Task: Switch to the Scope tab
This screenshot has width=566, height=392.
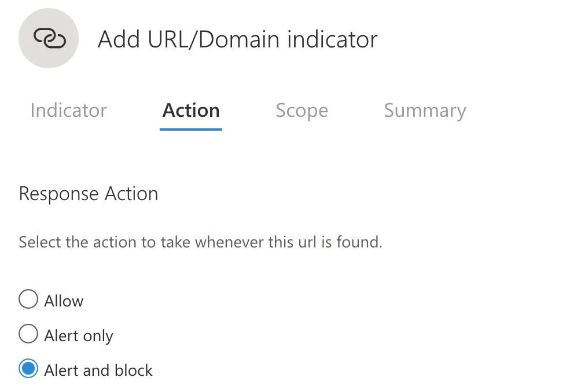Action: (302, 110)
